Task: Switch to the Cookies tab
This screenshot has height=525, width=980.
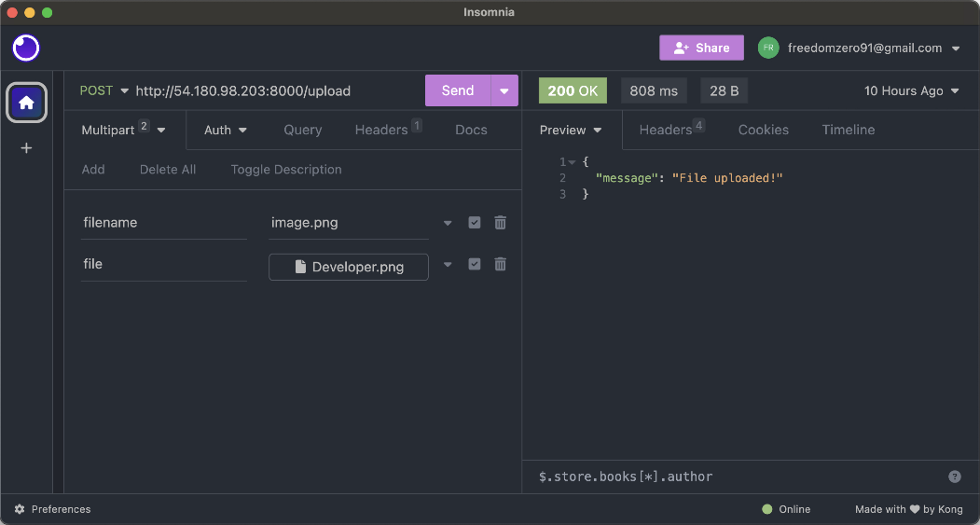Action: coord(763,130)
